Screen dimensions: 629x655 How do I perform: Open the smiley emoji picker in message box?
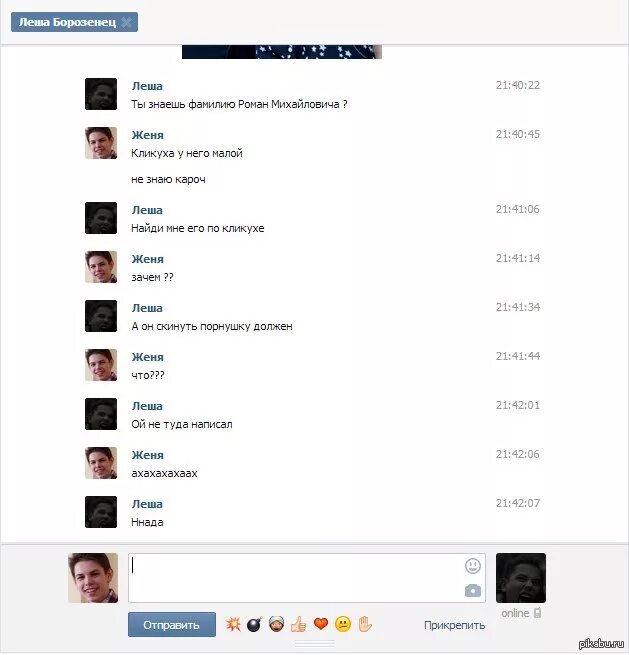pos(473,566)
